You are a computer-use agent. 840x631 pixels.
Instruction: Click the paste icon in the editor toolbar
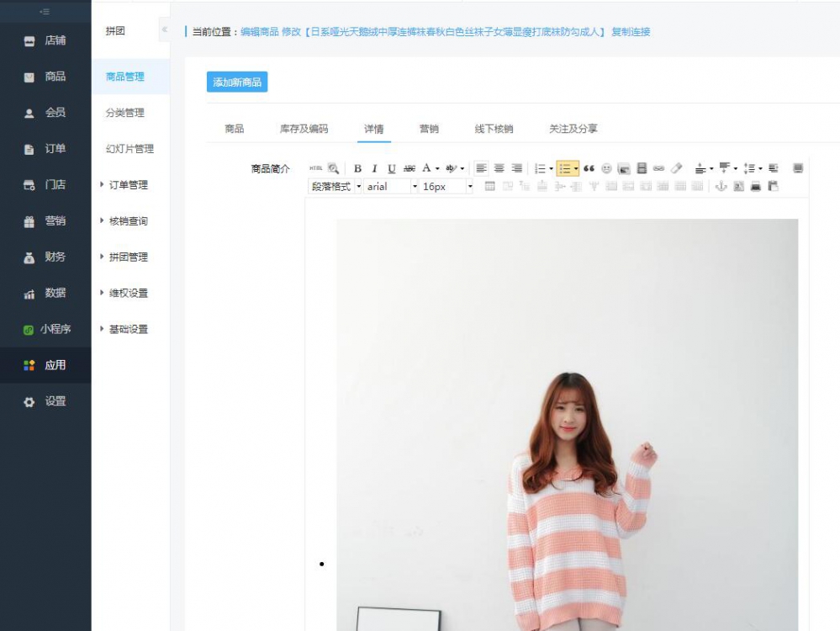pyautogui.click(x=773, y=186)
